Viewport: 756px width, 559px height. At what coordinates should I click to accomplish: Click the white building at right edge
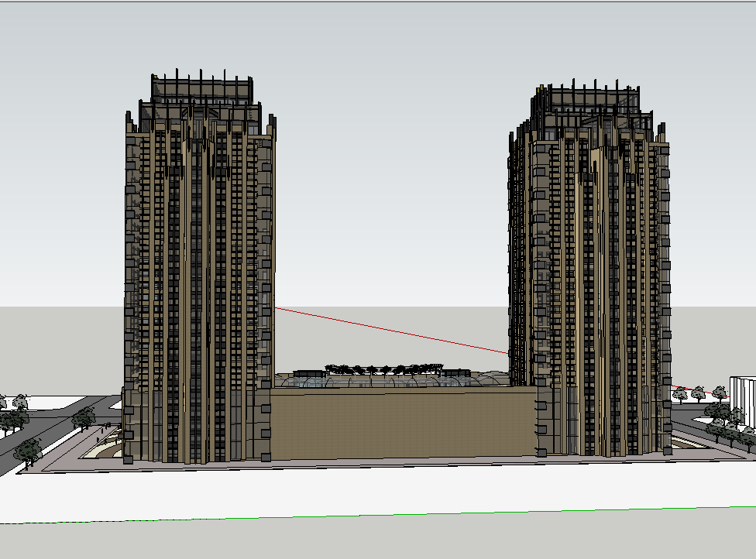click(743, 401)
